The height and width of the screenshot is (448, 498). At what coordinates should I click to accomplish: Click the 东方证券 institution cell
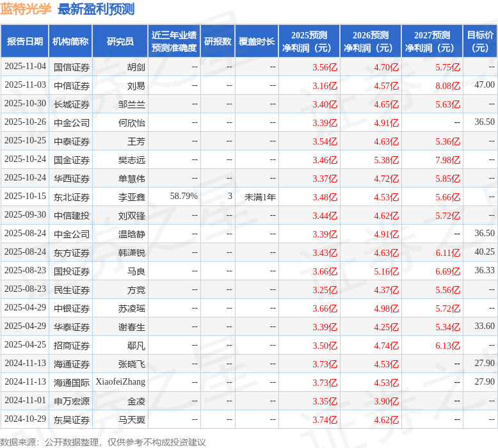pos(72,253)
